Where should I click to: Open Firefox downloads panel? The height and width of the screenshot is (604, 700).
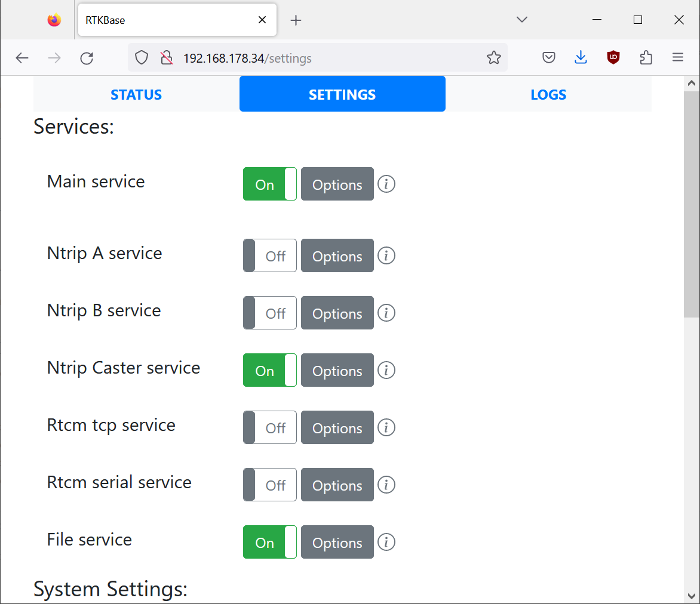pyautogui.click(x=581, y=58)
